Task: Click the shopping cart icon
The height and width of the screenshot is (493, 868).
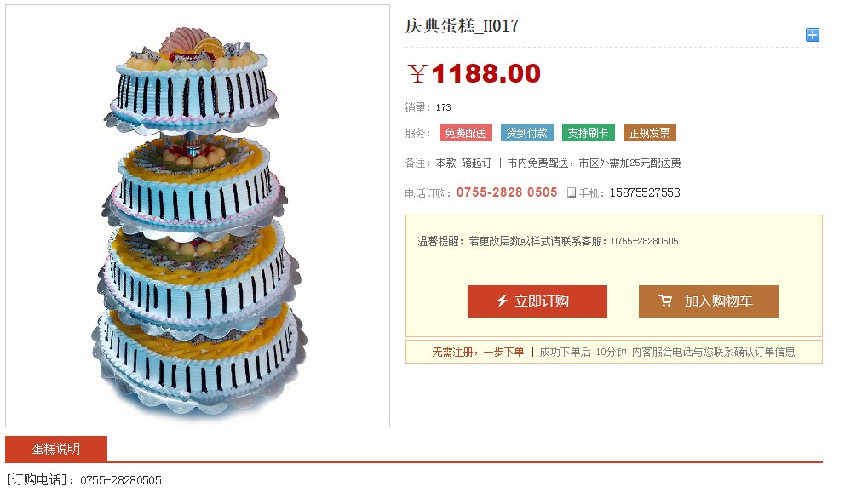Action: 664,301
